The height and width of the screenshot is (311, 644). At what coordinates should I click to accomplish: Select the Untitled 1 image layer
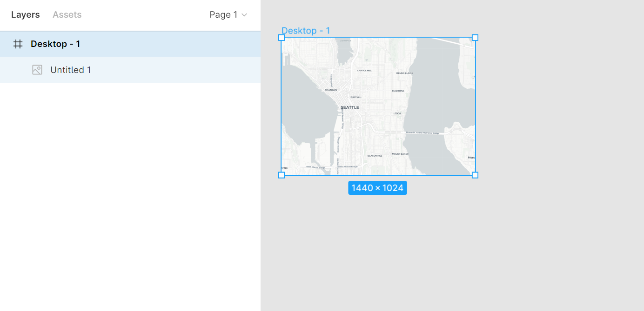click(x=71, y=70)
